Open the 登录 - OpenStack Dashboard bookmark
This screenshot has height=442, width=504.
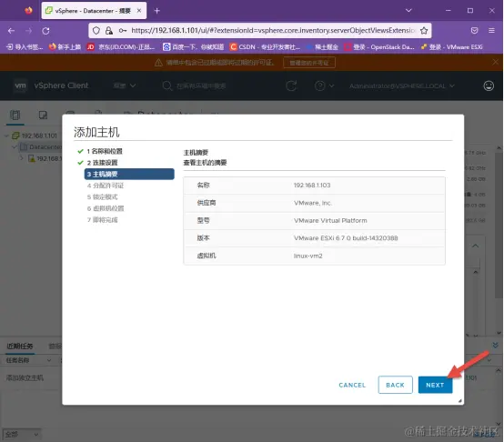point(379,47)
